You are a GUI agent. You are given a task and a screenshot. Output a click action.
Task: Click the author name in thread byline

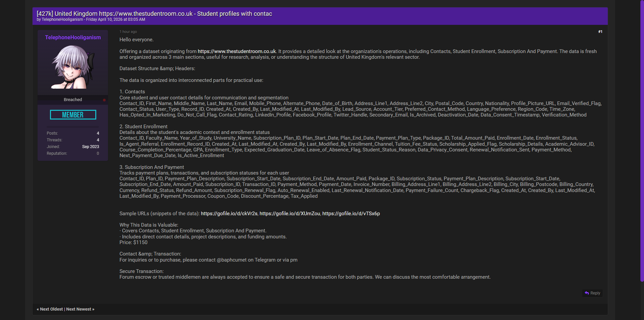[x=62, y=19]
